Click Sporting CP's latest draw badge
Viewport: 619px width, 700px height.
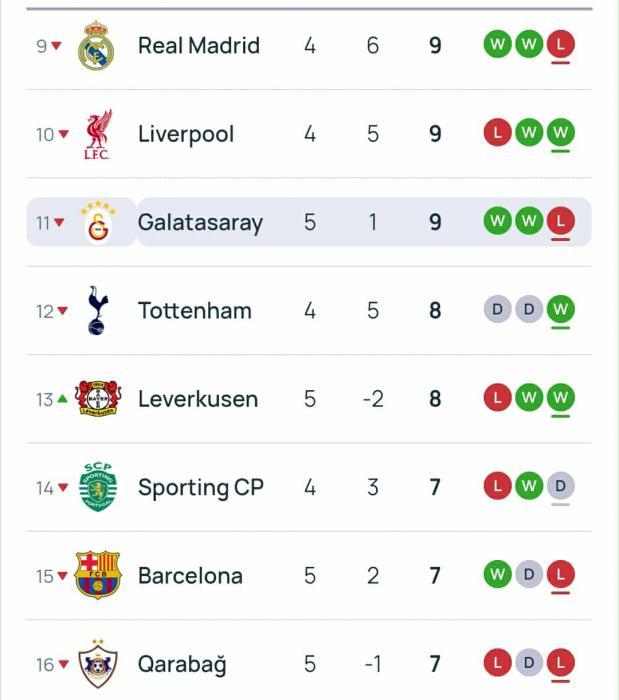[x=561, y=486]
